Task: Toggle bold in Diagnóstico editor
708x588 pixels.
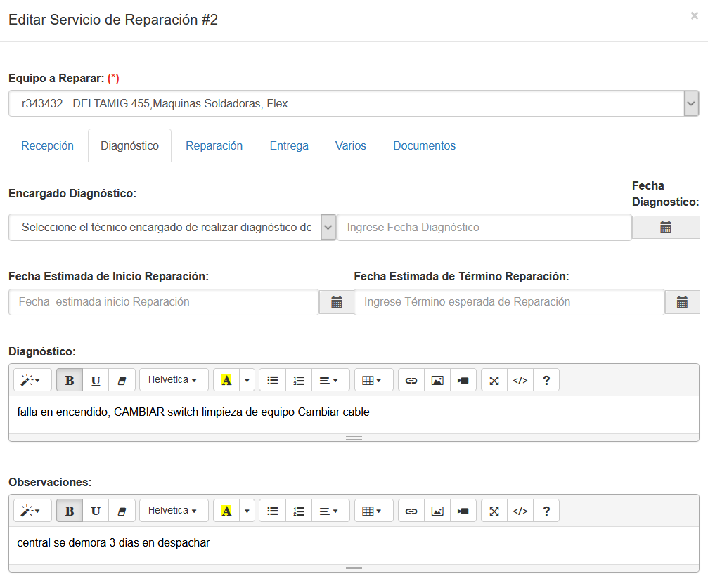Action: coord(70,380)
